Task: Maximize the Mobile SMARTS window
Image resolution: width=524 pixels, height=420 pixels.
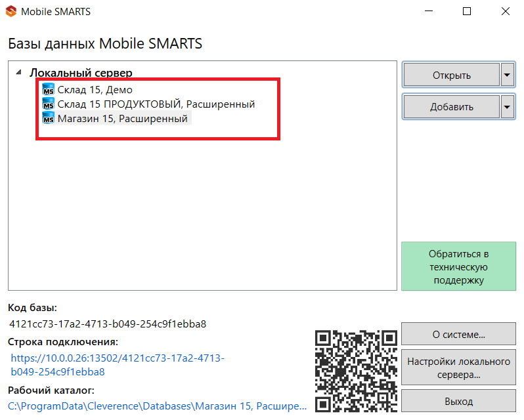Action: pos(467,11)
